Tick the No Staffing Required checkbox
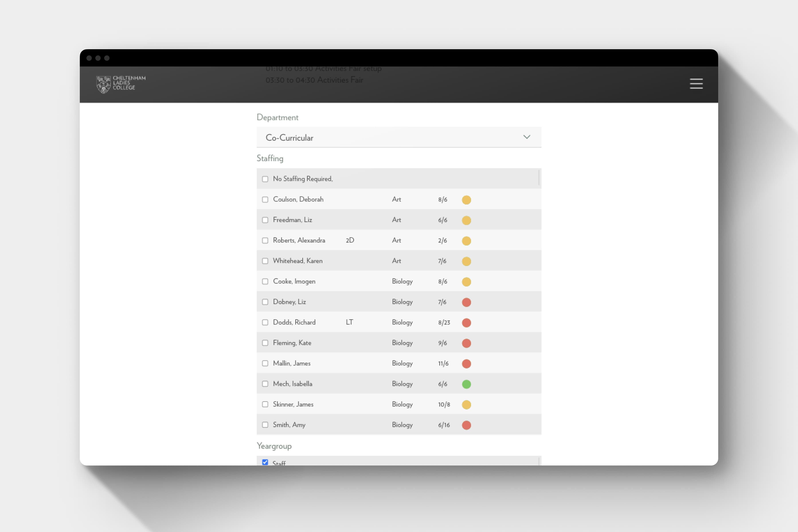Image resolution: width=798 pixels, height=532 pixels. coord(265,179)
